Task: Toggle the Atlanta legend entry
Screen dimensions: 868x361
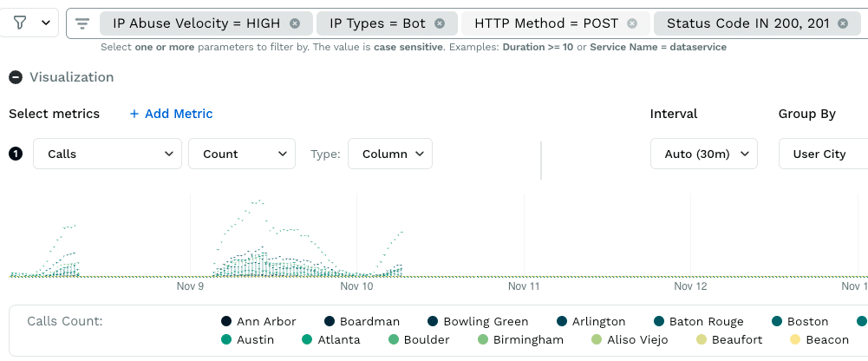Action: coord(330,340)
